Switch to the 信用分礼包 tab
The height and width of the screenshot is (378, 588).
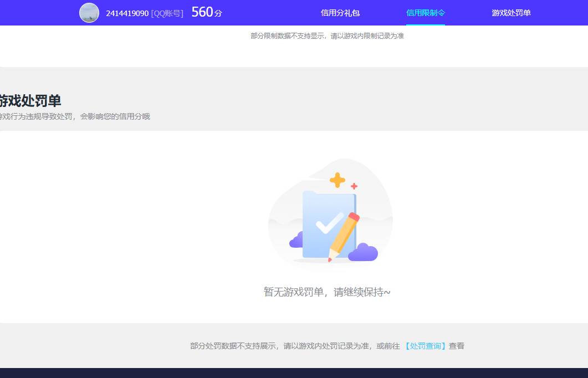pyautogui.click(x=340, y=12)
